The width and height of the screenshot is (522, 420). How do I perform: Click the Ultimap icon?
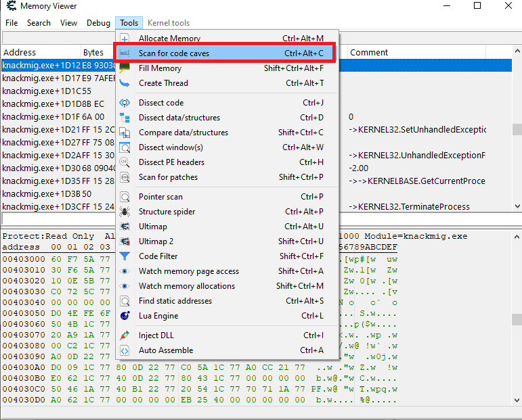125,227
